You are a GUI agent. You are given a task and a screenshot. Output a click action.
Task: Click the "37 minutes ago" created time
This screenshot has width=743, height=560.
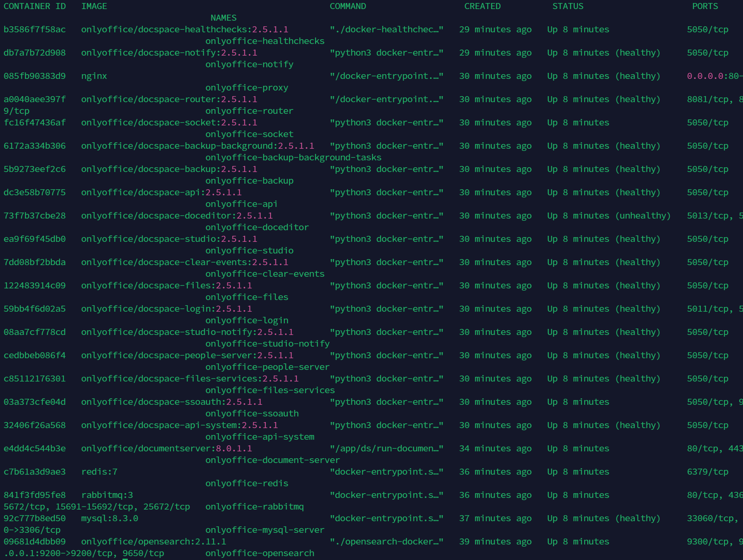click(x=495, y=518)
